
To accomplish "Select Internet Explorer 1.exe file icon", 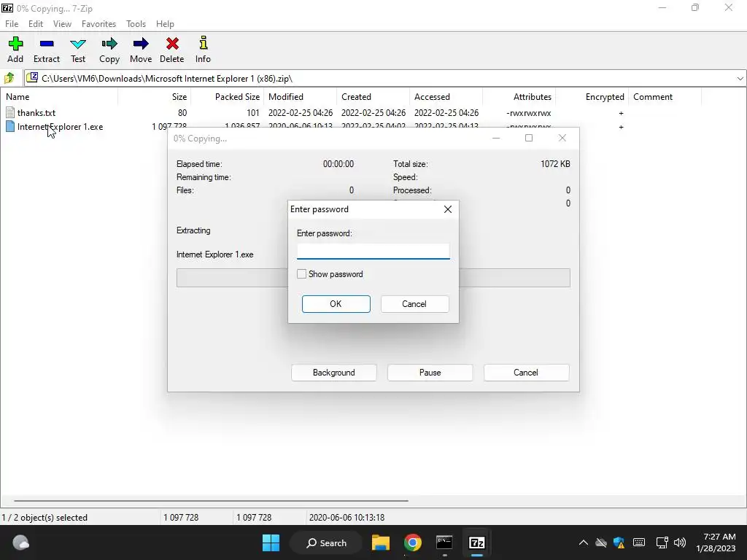I will click(10, 127).
